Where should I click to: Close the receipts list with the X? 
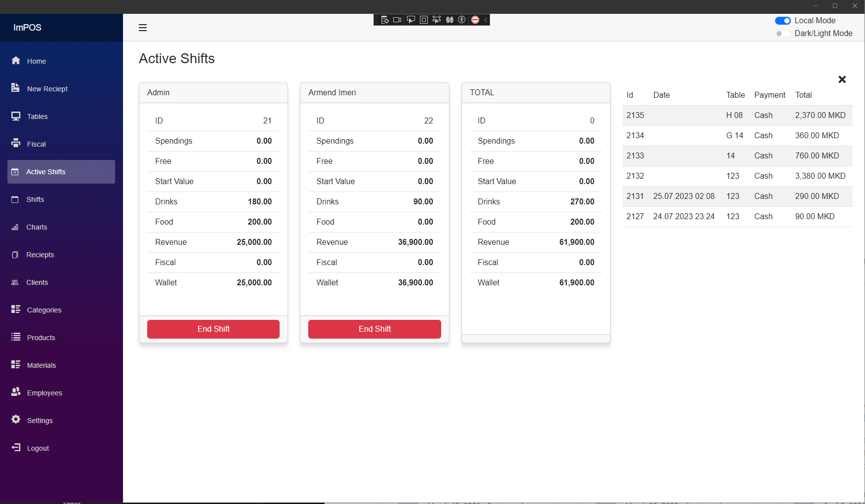(842, 79)
